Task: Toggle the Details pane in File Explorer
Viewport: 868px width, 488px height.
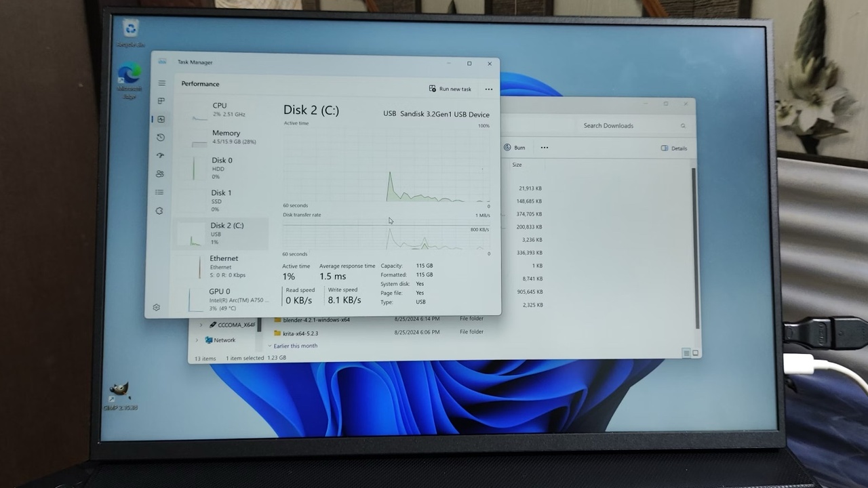Action: coord(674,148)
